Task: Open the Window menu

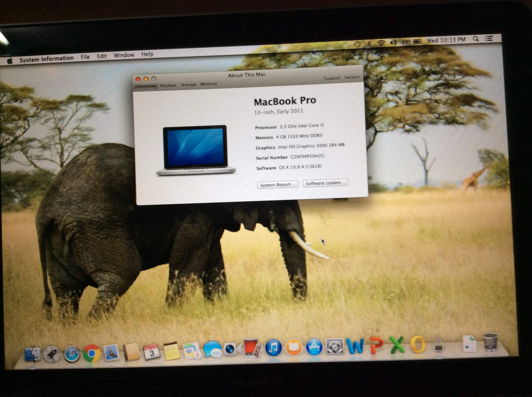Action: tap(124, 55)
